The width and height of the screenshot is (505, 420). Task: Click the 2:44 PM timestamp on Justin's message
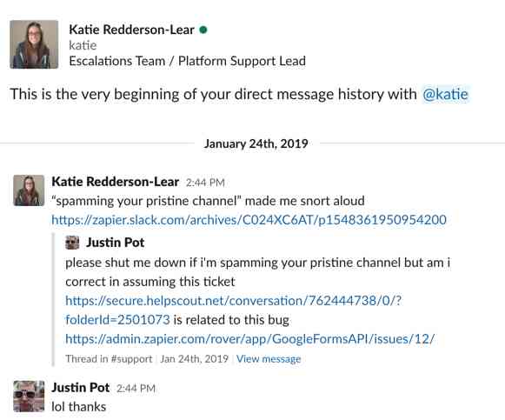[x=136, y=389]
